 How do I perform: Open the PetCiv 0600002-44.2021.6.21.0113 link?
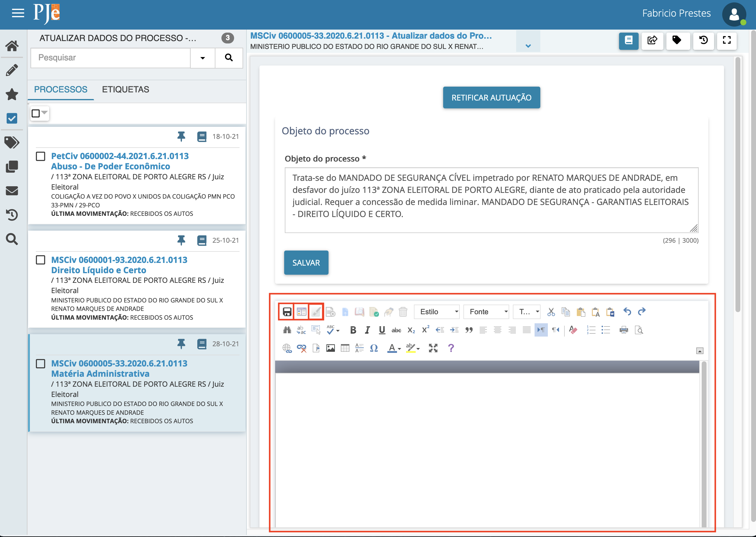(119, 156)
